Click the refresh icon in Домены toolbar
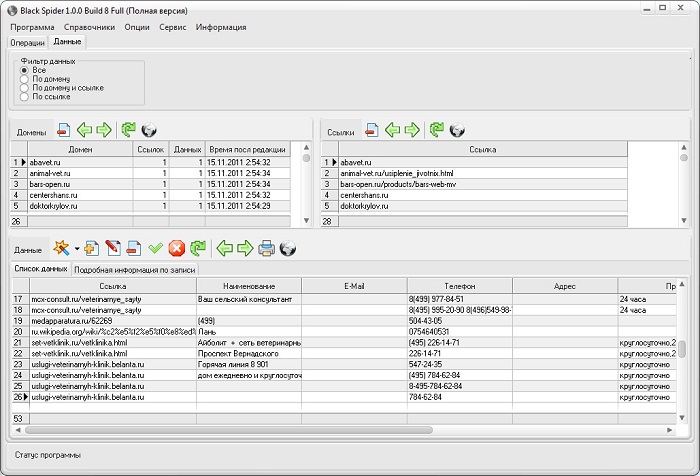Image resolution: width=700 pixels, height=476 pixels. coord(128,130)
